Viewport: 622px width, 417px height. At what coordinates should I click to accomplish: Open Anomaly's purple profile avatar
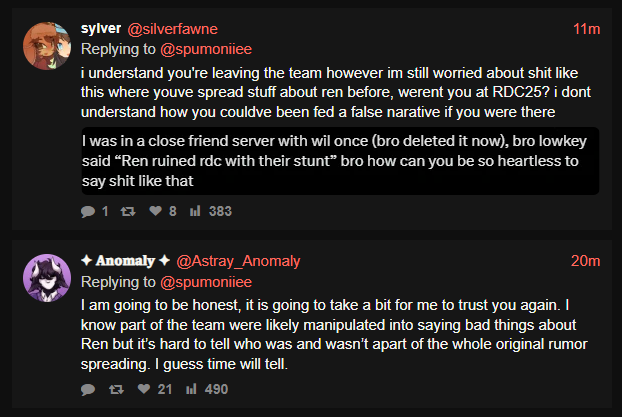pos(47,278)
